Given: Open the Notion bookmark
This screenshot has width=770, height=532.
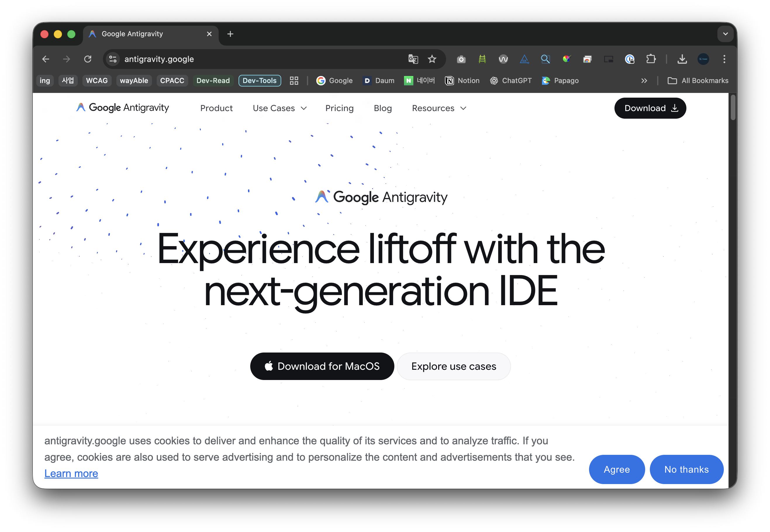Looking at the screenshot, I should [x=462, y=80].
